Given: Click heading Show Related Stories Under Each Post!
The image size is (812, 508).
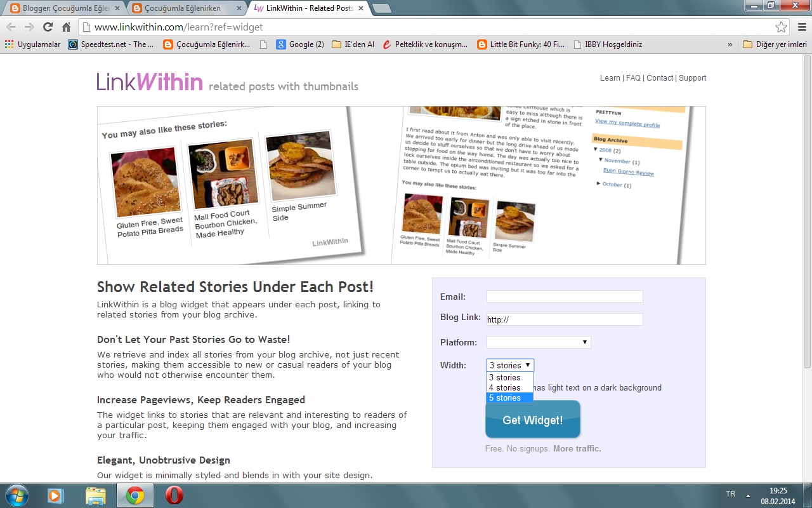Looking at the screenshot, I should pos(235,286).
